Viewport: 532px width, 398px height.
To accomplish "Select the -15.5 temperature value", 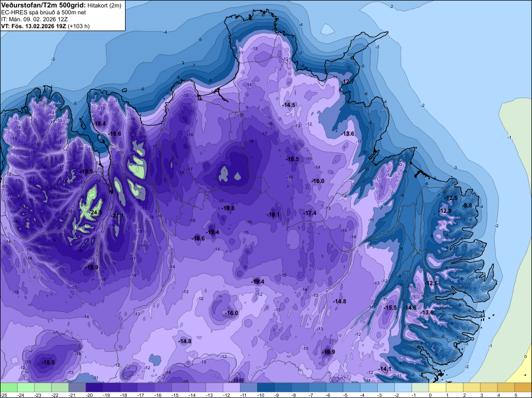I will pyautogui.click(x=390, y=308).
